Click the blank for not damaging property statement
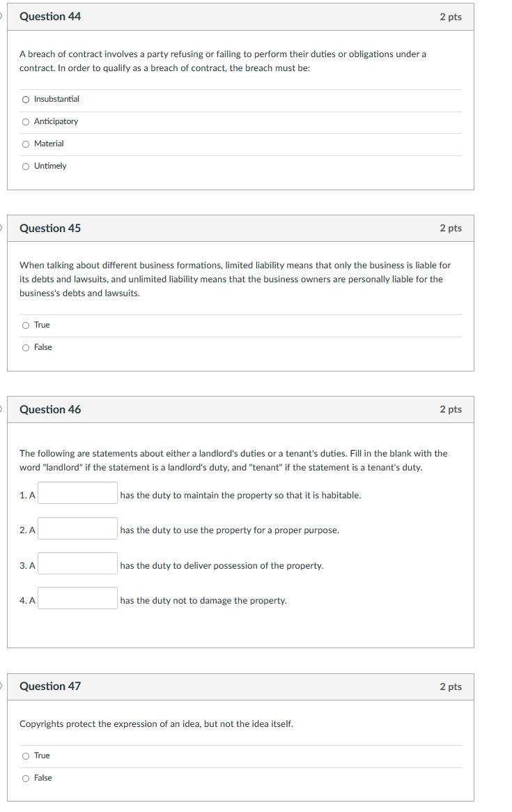This screenshot has height=812, width=512. (77, 598)
